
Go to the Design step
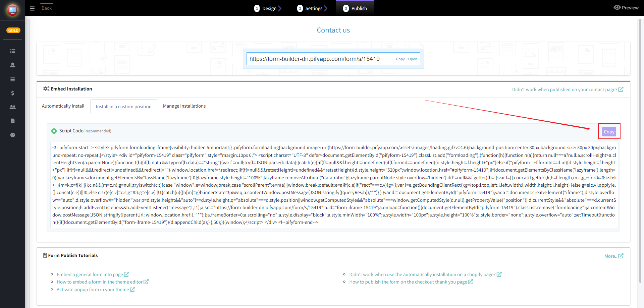[268, 8]
